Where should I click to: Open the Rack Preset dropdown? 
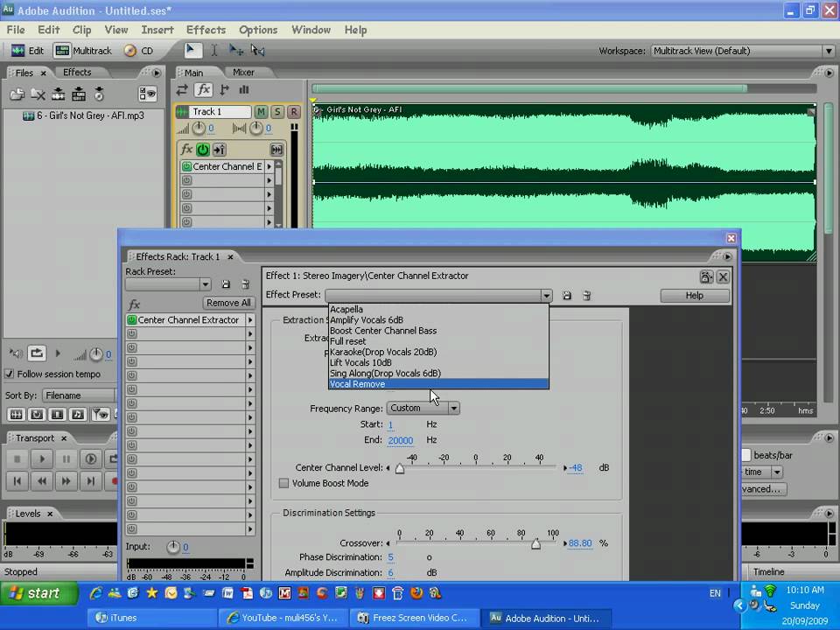205,284
